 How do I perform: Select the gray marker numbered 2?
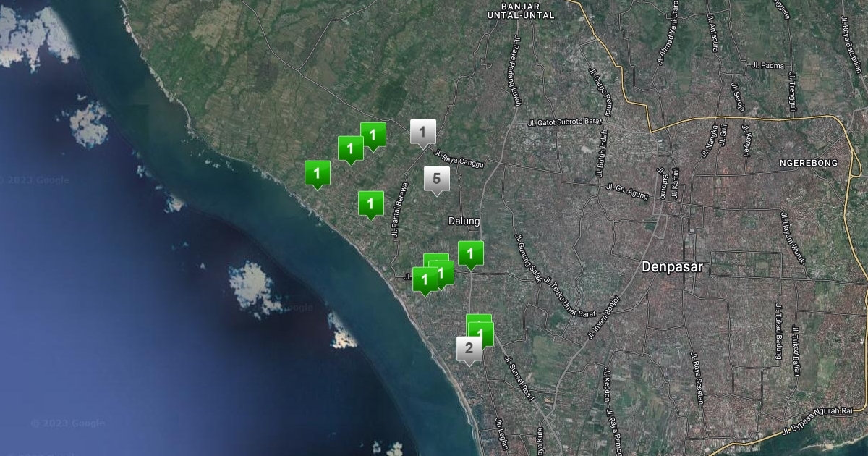469,349
